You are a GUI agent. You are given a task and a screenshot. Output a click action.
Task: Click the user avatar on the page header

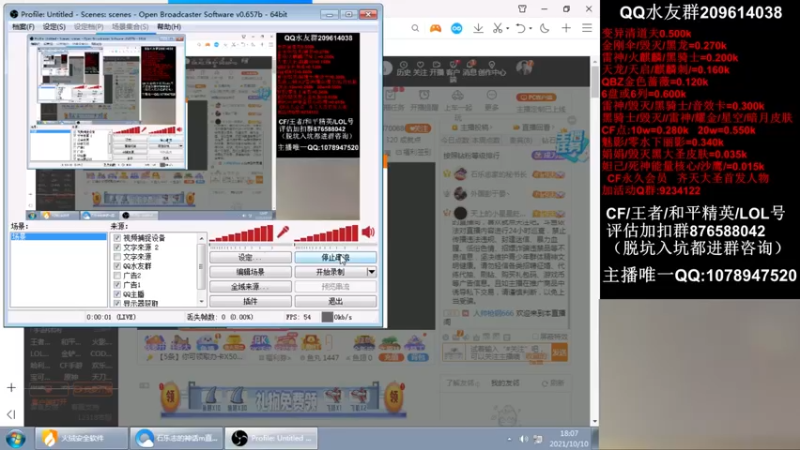click(x=524, y=67)
